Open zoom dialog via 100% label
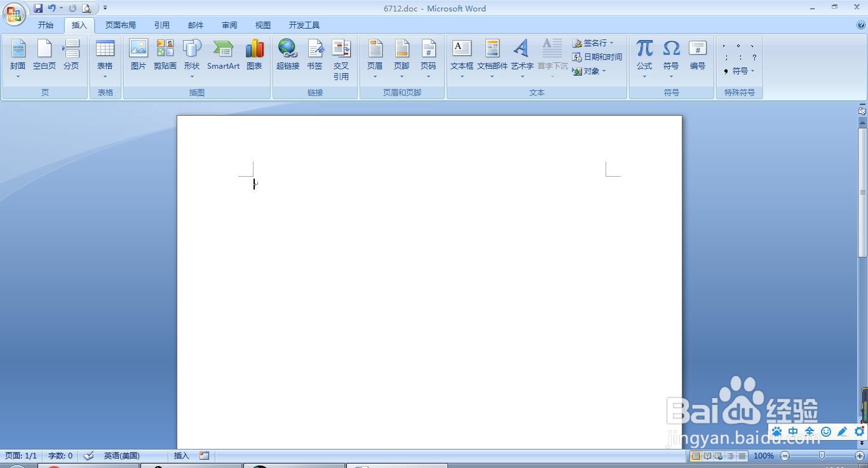The image size is (868, 468). coord(763,456)
